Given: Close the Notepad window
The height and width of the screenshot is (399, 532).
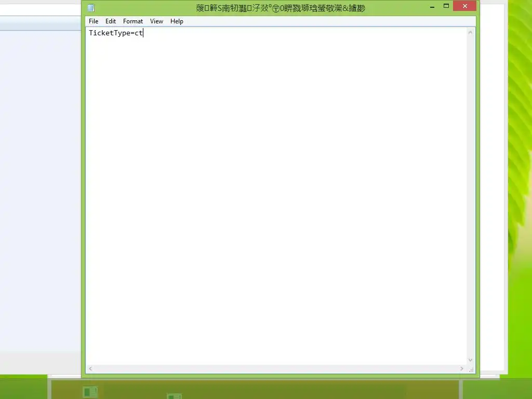Looking at the screenshot, I should click(464, 6).
